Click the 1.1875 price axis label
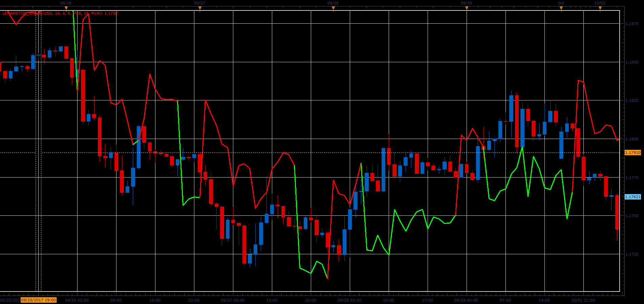The image size is (644, 304). 632,24
